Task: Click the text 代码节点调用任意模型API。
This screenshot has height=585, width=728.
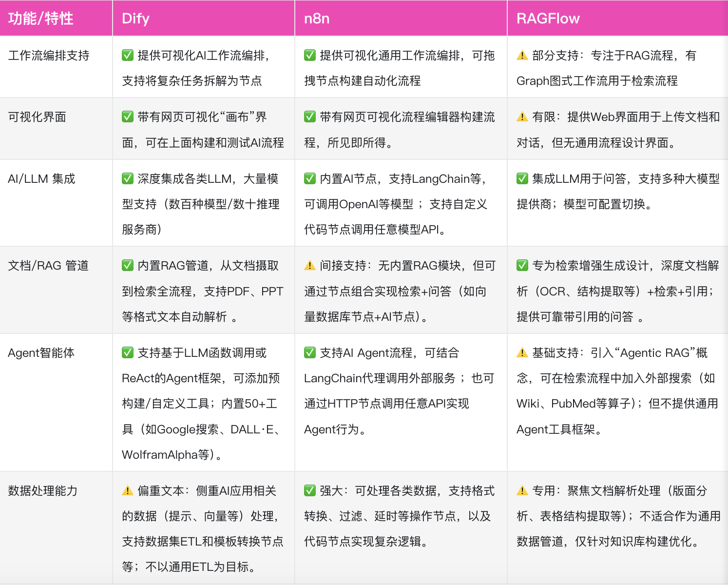Action: [x=375, y=230]
